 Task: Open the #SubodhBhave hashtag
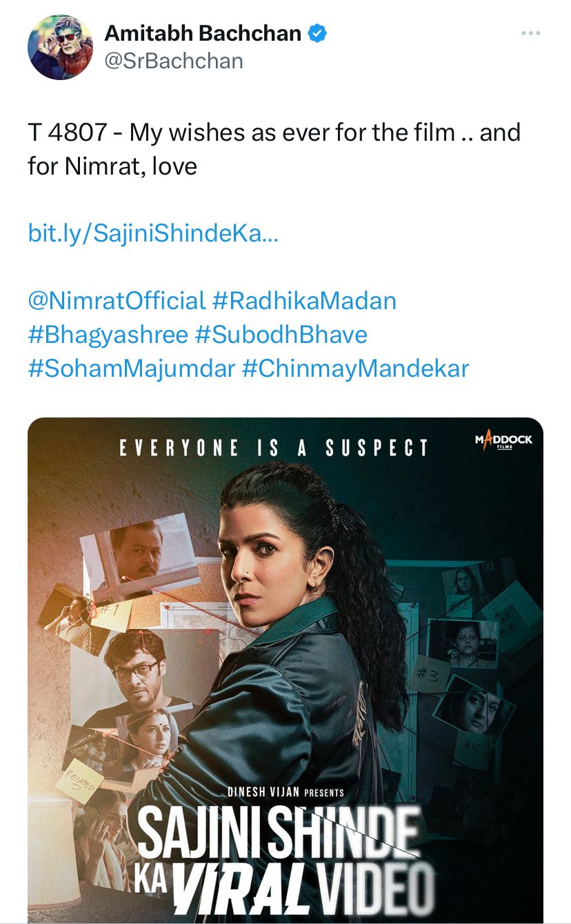281,335
